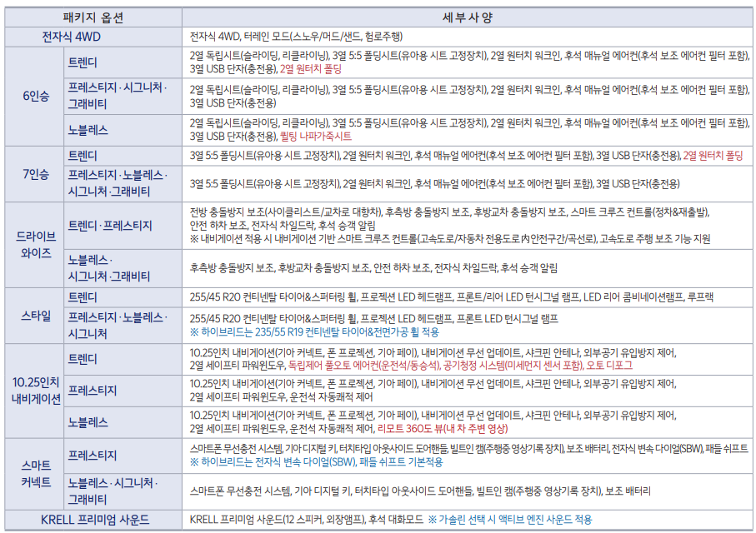Screen dimensions: 756x533
Task: Click the '10.25인치 내비게이션' category cell
Action: click(36, 391)
